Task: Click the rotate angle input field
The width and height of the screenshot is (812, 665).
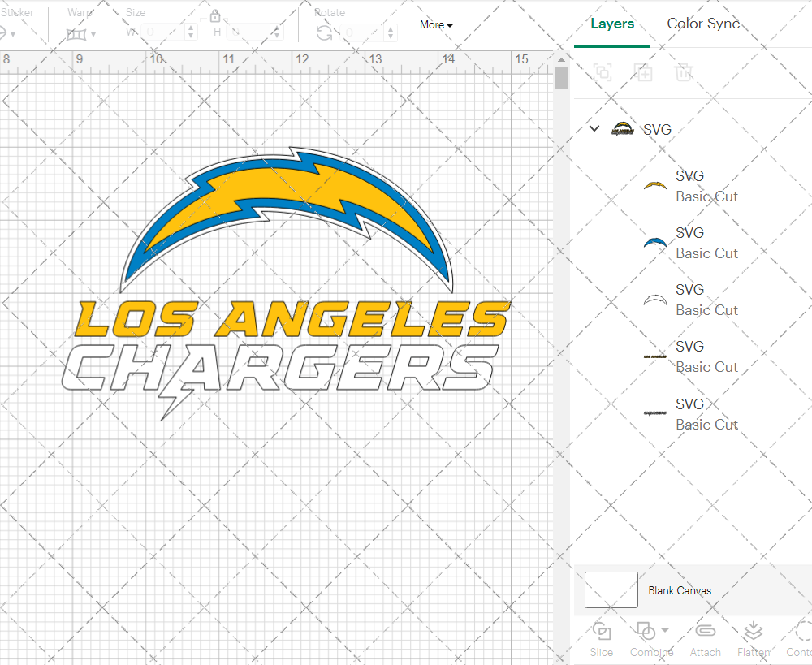Action: 362,32
